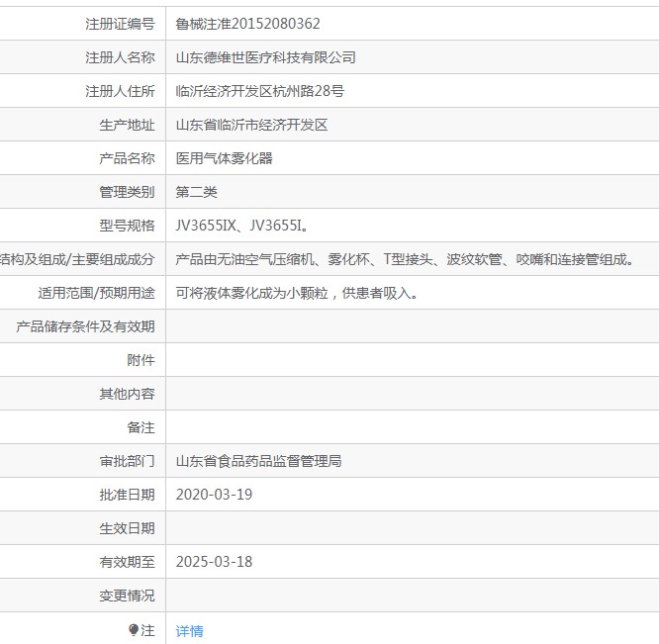Viewport: 659px width, 644px height.
Task: Click the 其他内容 label
Action: point(127,394)
